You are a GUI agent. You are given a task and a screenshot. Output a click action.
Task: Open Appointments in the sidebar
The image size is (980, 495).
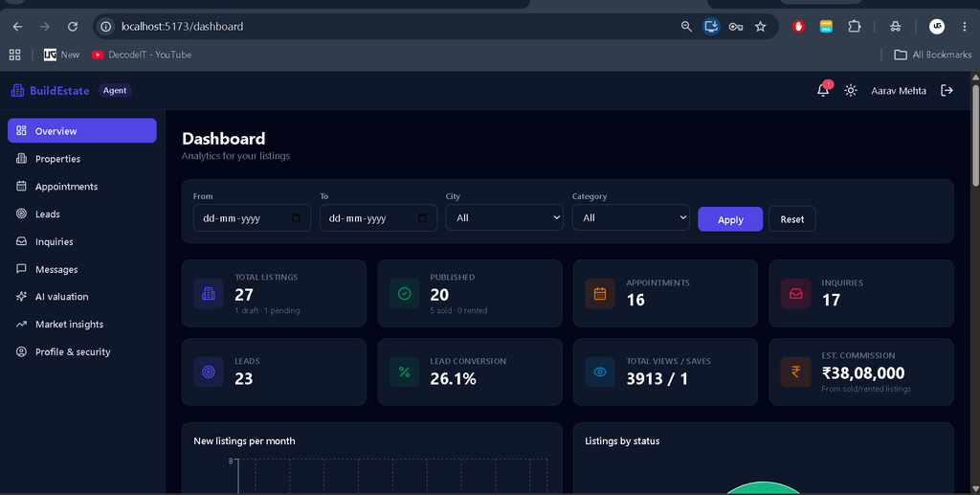[82, 187]
